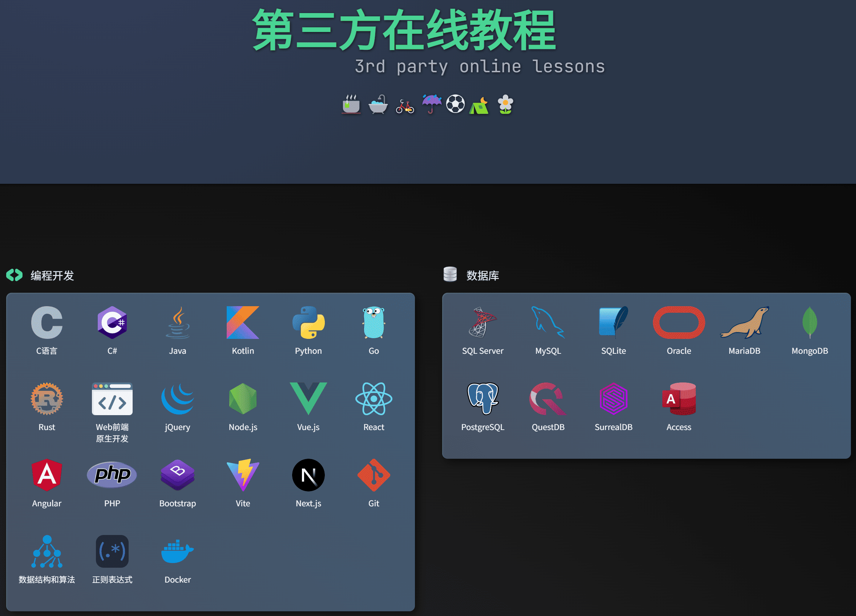Open the Angular red shield icon

[x=47, y=475]
